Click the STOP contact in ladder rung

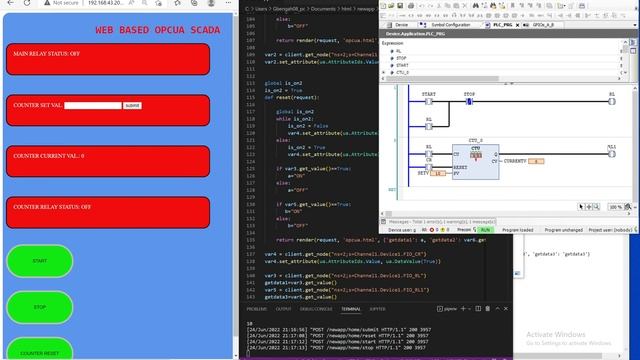coord(469,101)
